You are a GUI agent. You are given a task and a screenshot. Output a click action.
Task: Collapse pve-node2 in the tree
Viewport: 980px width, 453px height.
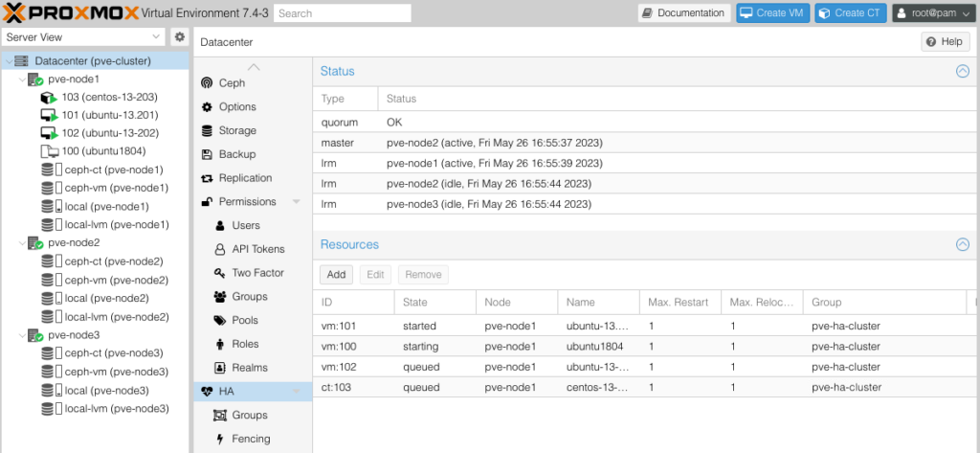(22, 242)
